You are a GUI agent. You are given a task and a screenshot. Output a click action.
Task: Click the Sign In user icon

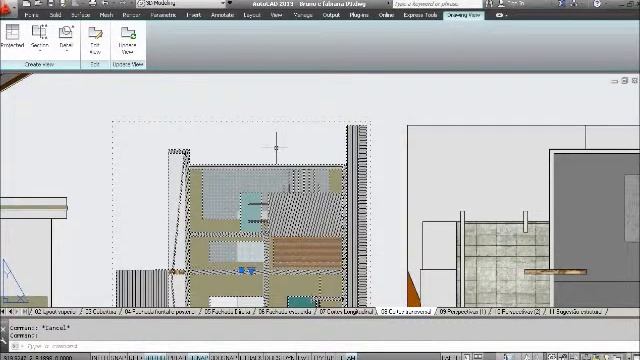(501, 4)
